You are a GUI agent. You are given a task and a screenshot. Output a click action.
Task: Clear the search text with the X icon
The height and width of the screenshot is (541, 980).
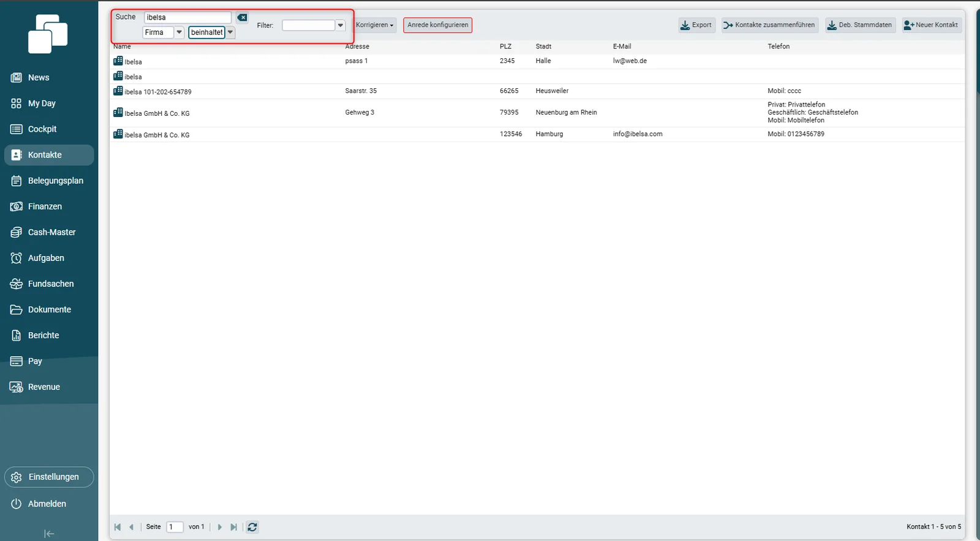pyautogui.click(x=243, y=18)
